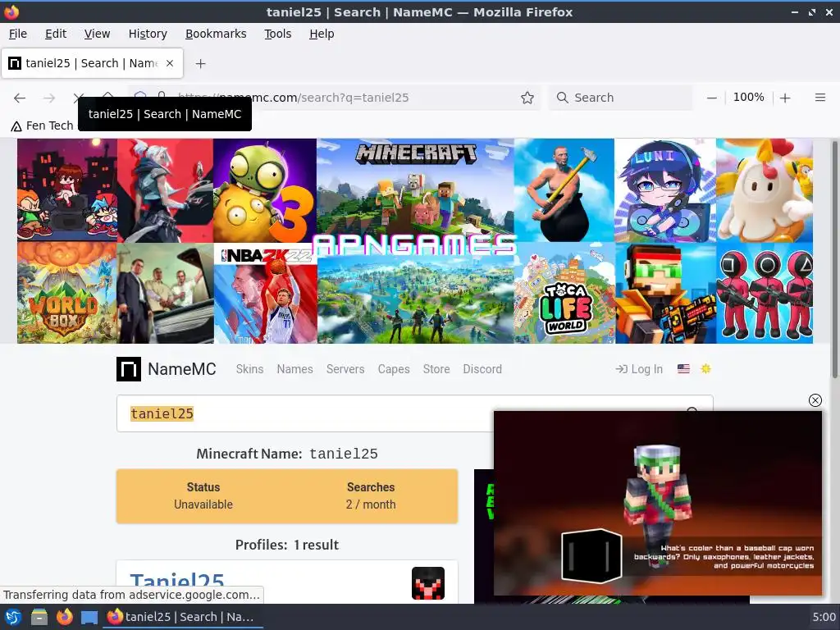Screen dimensions: 840x630
Task: Click the Firefox back arrow button
Action: tap(20, 98)
